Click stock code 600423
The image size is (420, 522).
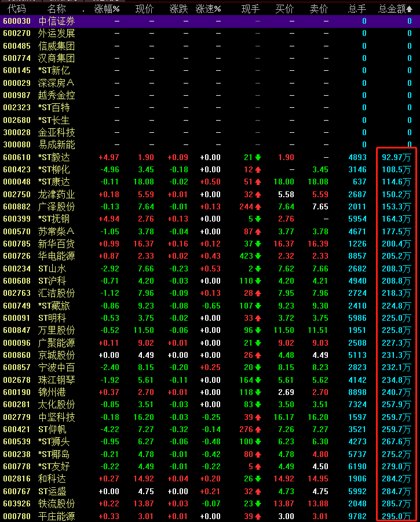17,169
